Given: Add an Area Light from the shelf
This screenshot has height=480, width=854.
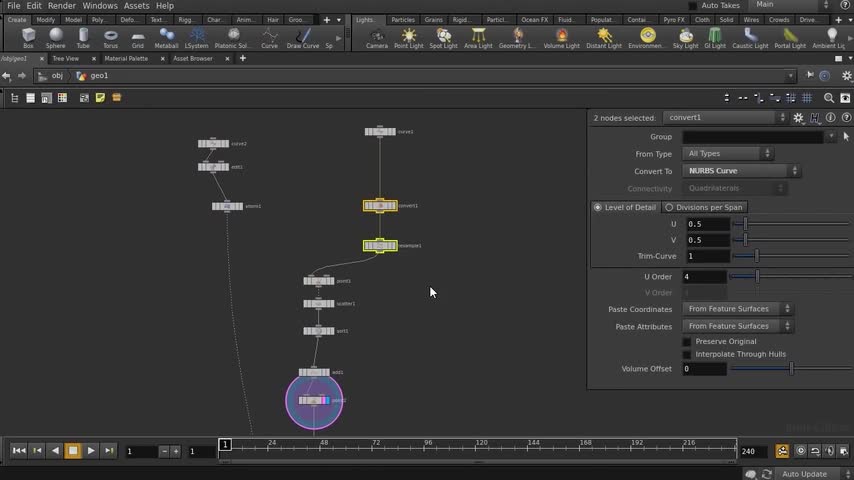Looking at the screenshot, I should [x=478, y=38].
